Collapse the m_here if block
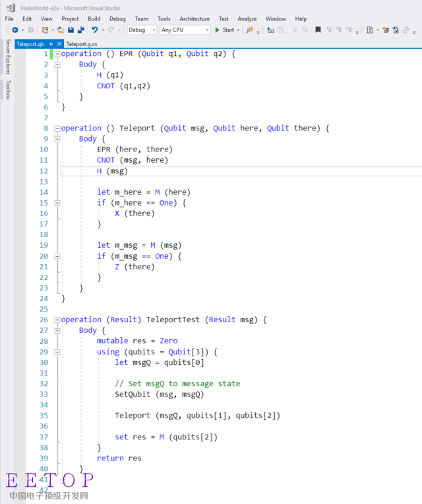 click(57, 203)
